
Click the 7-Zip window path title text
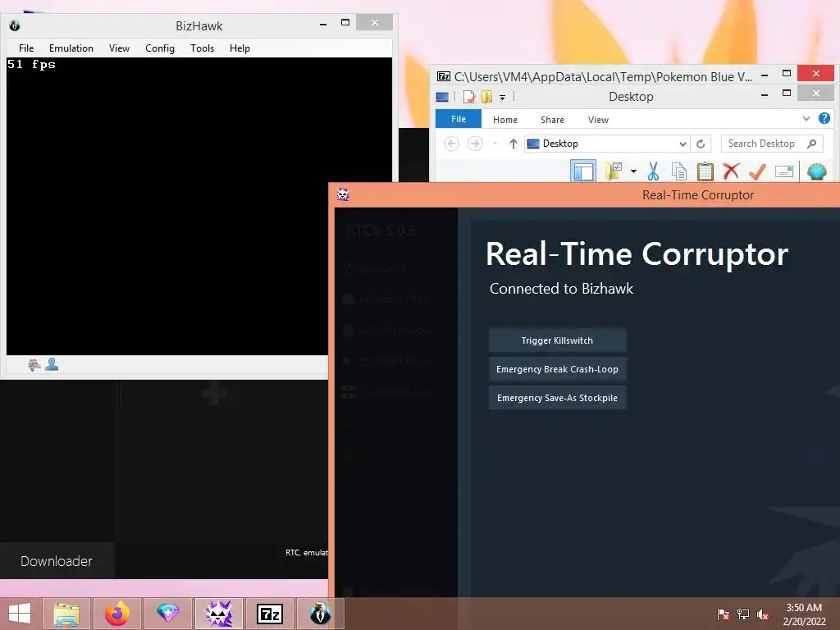click(x=603, y=76)
